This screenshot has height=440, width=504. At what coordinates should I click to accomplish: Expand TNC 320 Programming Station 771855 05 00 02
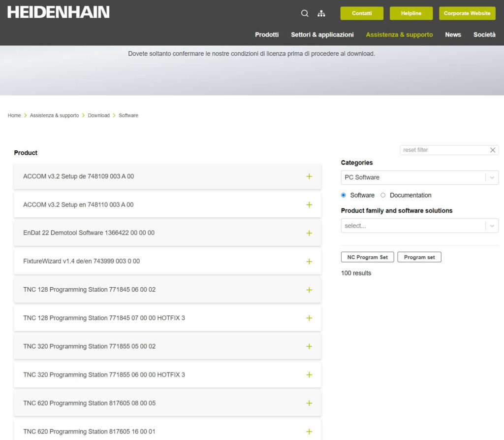pyautogui.click(x=309, y=346)
